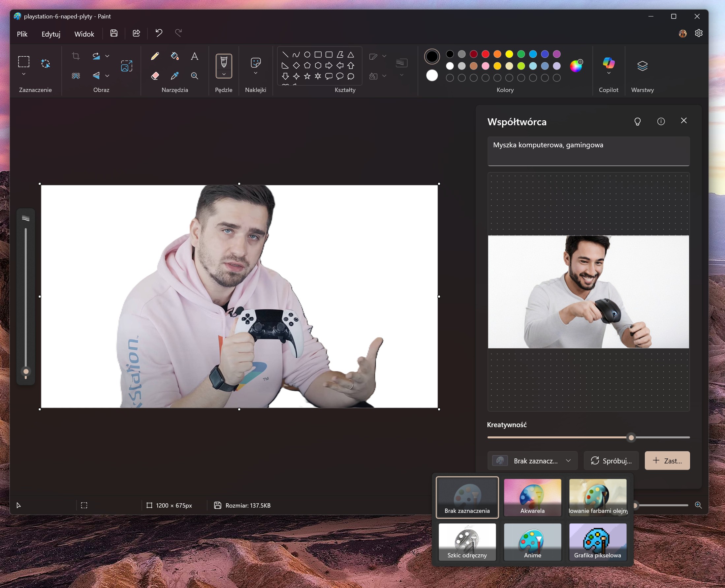Choose the Anime style
This screenshot has height=588, width=725.
tap(532, 542)
